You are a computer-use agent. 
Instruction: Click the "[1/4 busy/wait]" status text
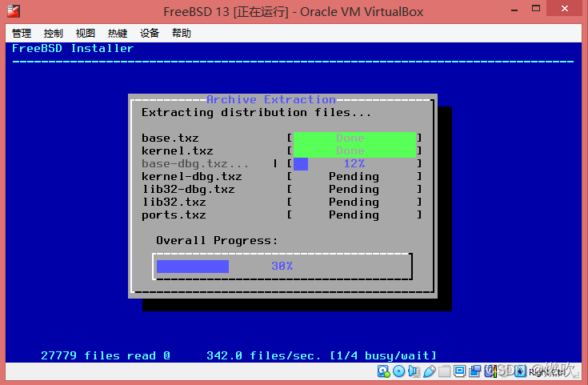click(x=383, y=355)
